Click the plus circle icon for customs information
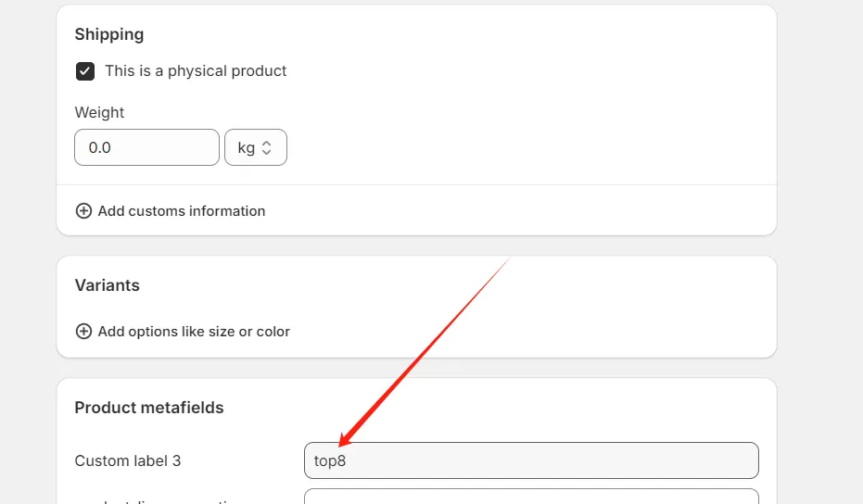 [x=83, y=211]
